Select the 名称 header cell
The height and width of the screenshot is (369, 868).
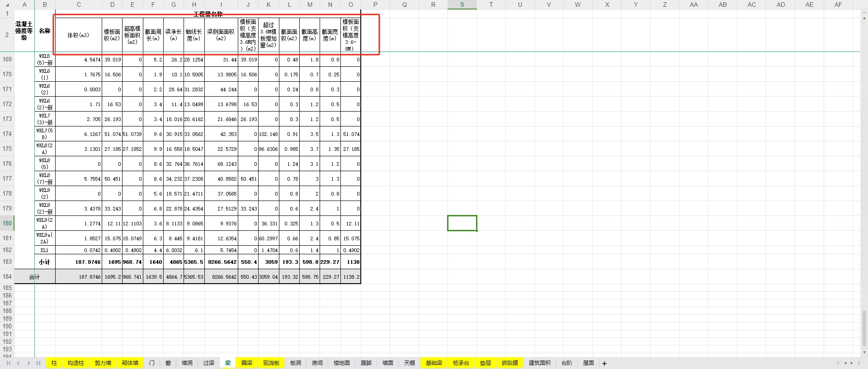click(45, 31)
